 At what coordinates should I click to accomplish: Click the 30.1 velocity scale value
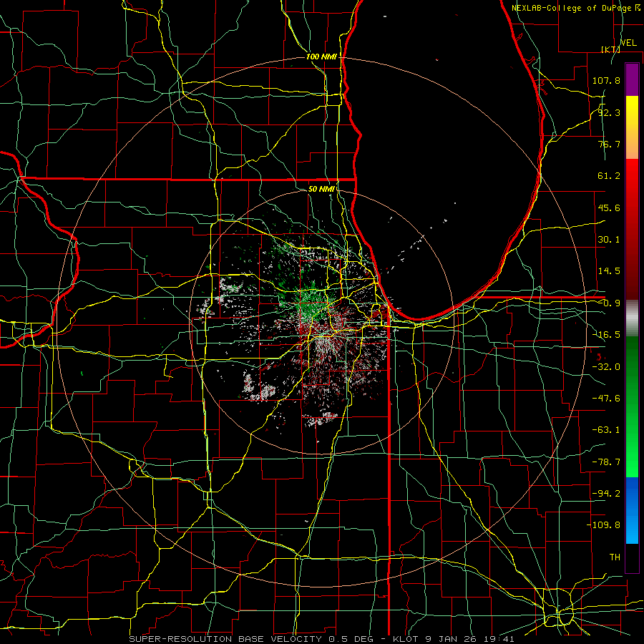(609, 240)
